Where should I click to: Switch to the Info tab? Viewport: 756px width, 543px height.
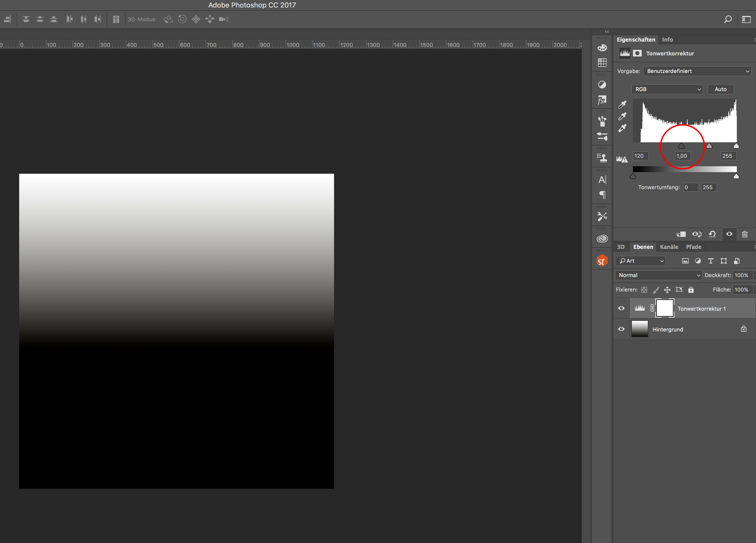667,40
